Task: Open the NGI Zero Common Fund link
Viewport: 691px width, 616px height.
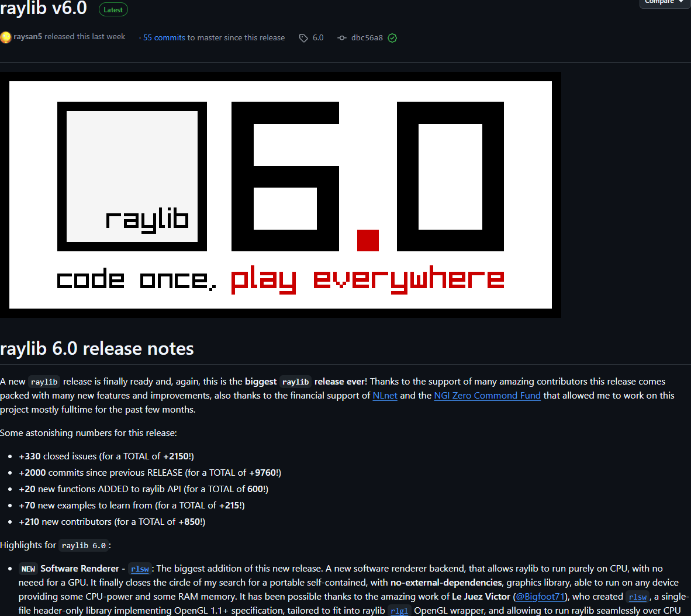Action: click(487, 395)
